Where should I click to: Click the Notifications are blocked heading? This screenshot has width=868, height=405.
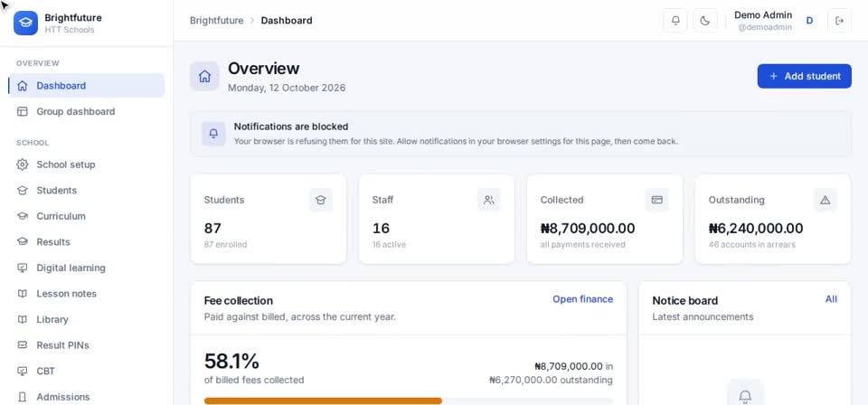pyautogui.click(x=291, y=127)
